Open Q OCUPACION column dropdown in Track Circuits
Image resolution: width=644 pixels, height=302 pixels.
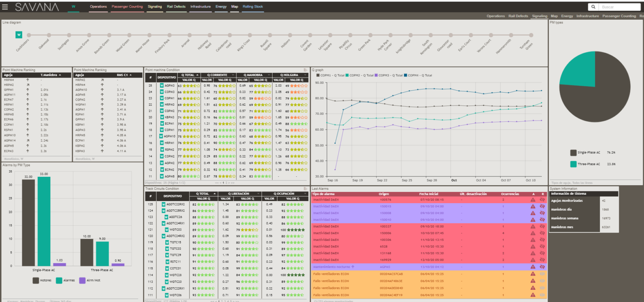pos(304,194)
